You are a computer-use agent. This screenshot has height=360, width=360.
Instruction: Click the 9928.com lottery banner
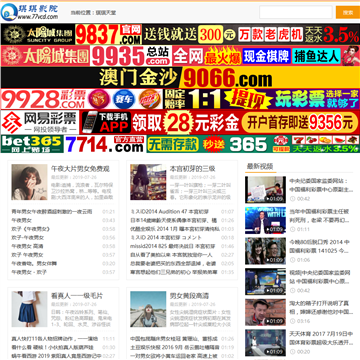pos(180,99)
